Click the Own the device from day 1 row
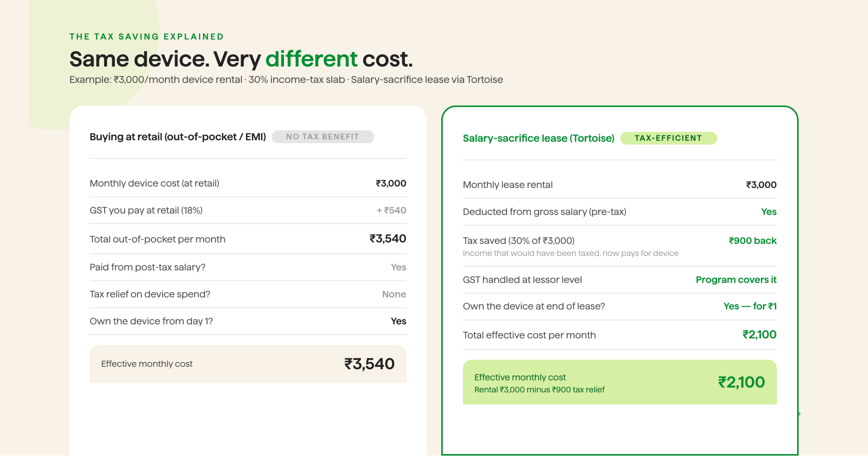 click(x=248, y=322)
